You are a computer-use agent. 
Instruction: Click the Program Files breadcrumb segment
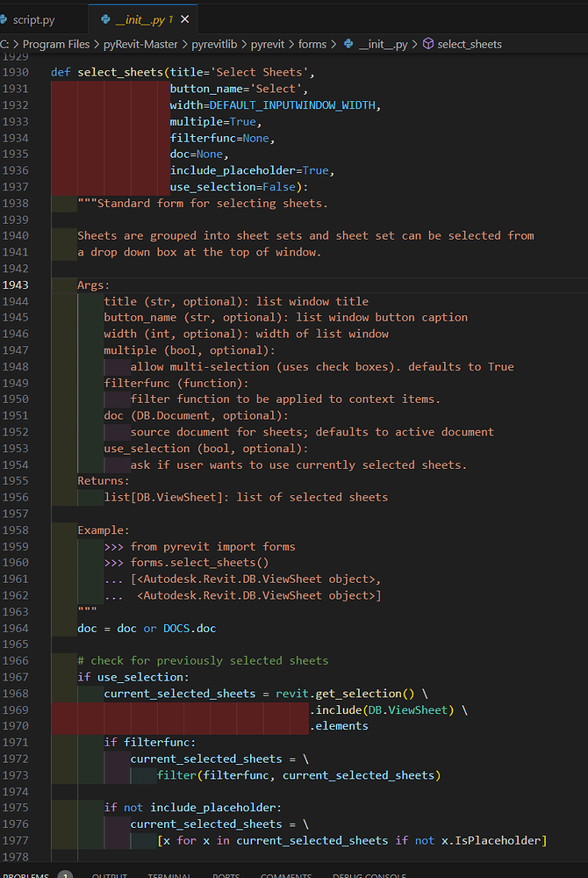tap(55, 43)
